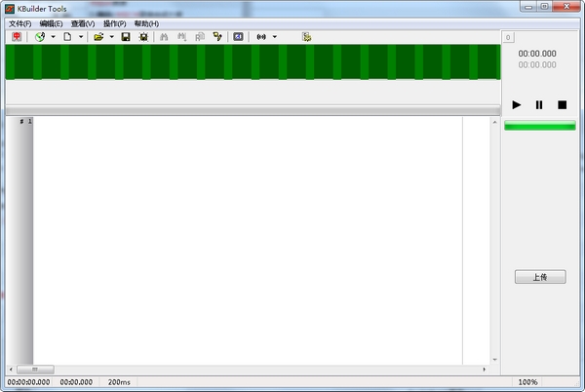Click the blue screen toolbar icon
585x392 pixels.
238,36
